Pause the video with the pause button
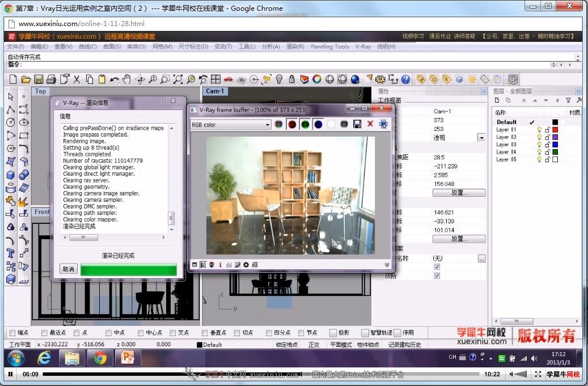This screenshot has height=386, width=588. (x=11, y=374)
